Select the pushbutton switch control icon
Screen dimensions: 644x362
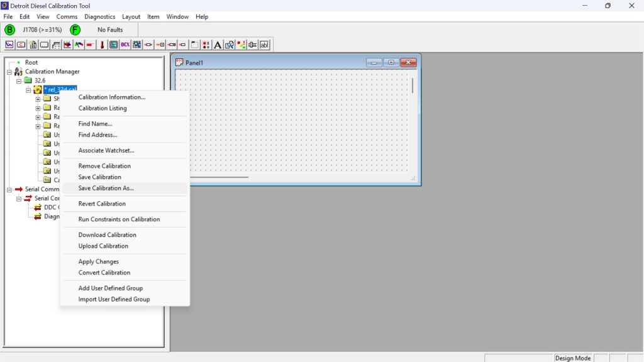tap(159, 45)
